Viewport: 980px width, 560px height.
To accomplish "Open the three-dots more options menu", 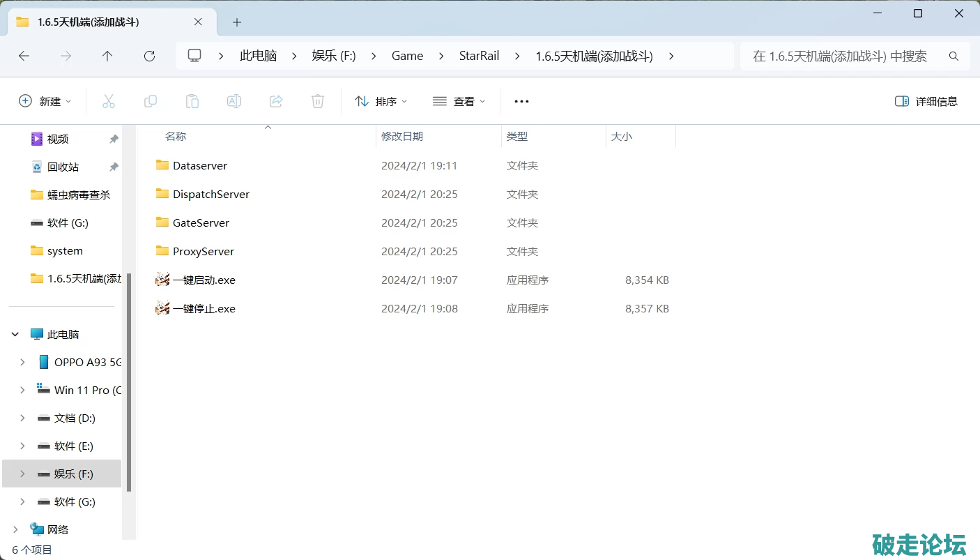I will click(x=521, y=101).
